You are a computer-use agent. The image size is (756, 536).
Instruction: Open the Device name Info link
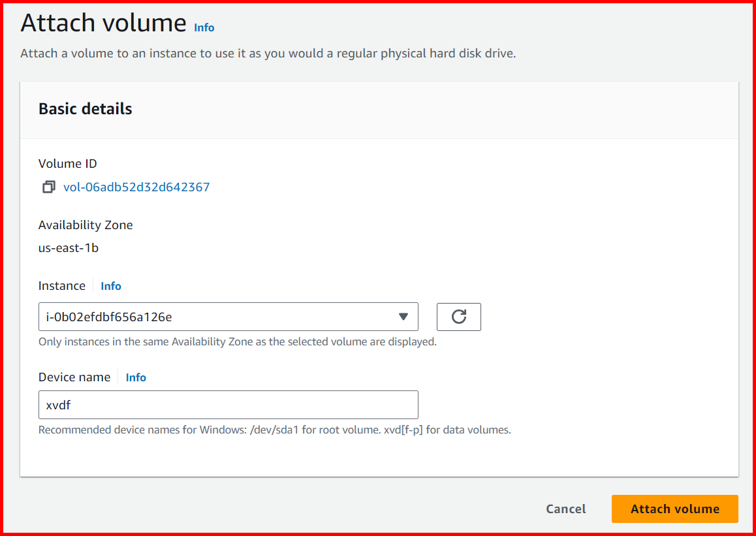tap(135, 377)
